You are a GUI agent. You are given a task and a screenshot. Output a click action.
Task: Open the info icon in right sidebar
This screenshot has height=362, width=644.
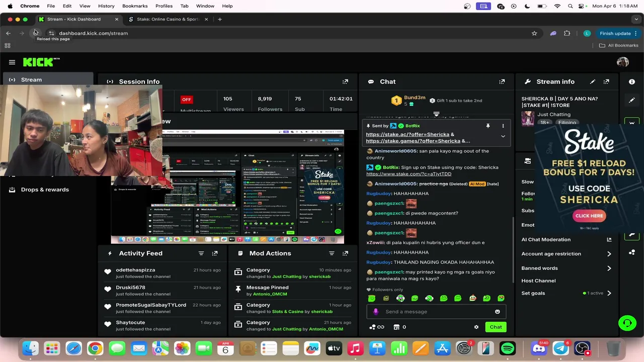pyautogui.click(x=632, y=81)
